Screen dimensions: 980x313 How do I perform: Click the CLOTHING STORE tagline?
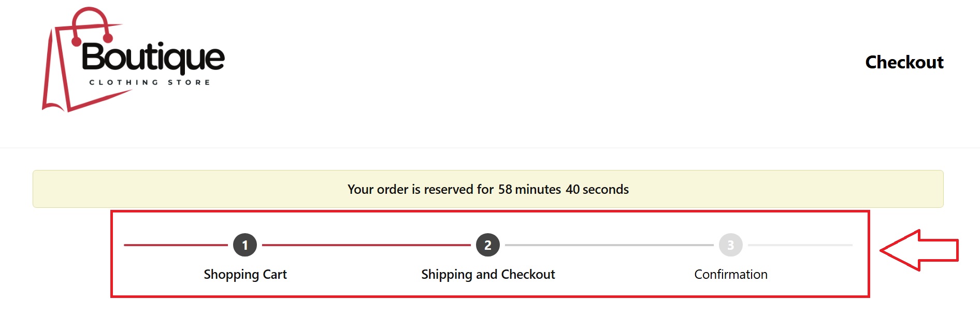click(x=150, y=82)
